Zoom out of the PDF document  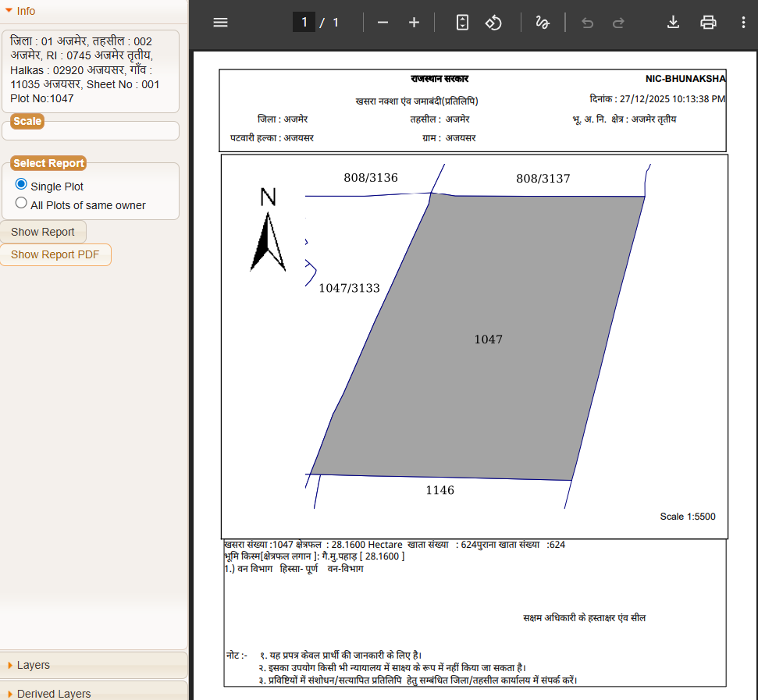tap(383, 23)
